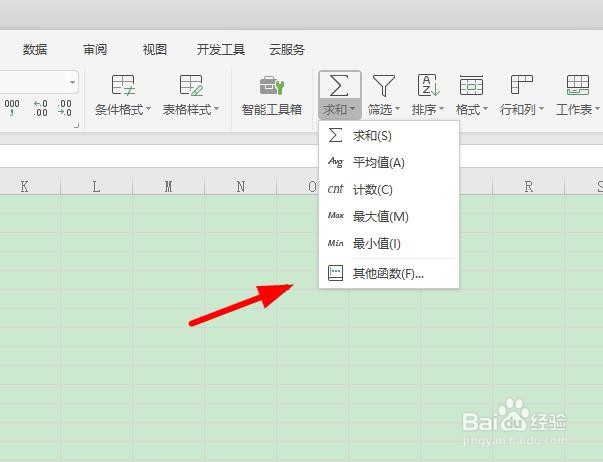Image resolution: width=603 pixels, height=462 pixels.
Task: Collapse the 求和 dropdown arrow
Action: click(x=353, y=109)
